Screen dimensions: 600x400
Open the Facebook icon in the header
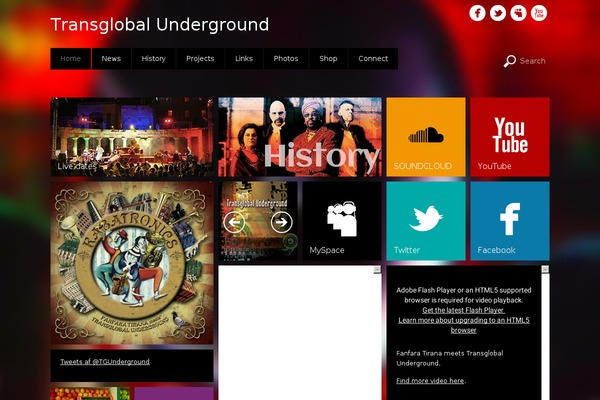click(477, 13)
